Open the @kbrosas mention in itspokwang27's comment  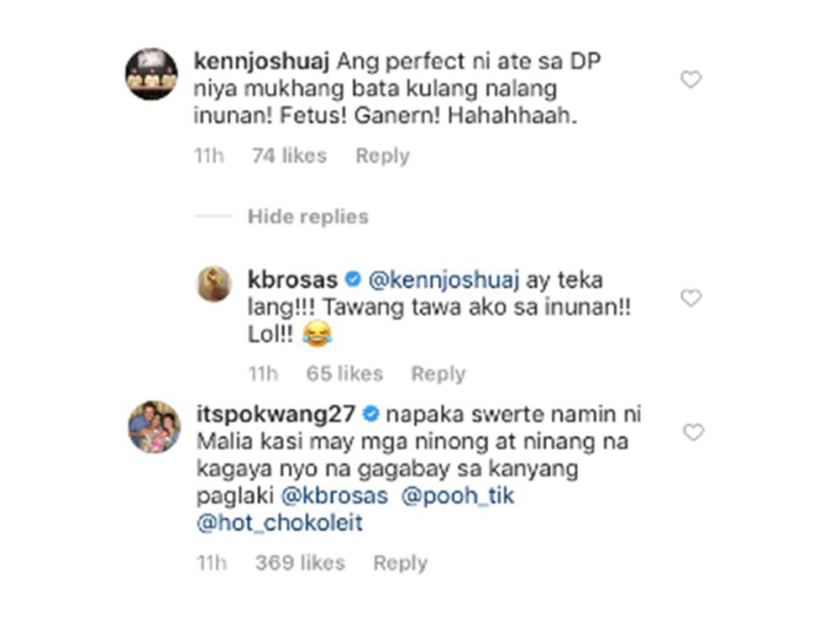click(x=335, y=496)
